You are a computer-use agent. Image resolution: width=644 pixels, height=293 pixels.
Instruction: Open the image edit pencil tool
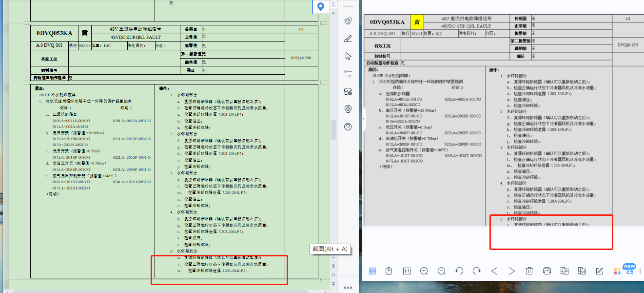(x=600, y=271)
